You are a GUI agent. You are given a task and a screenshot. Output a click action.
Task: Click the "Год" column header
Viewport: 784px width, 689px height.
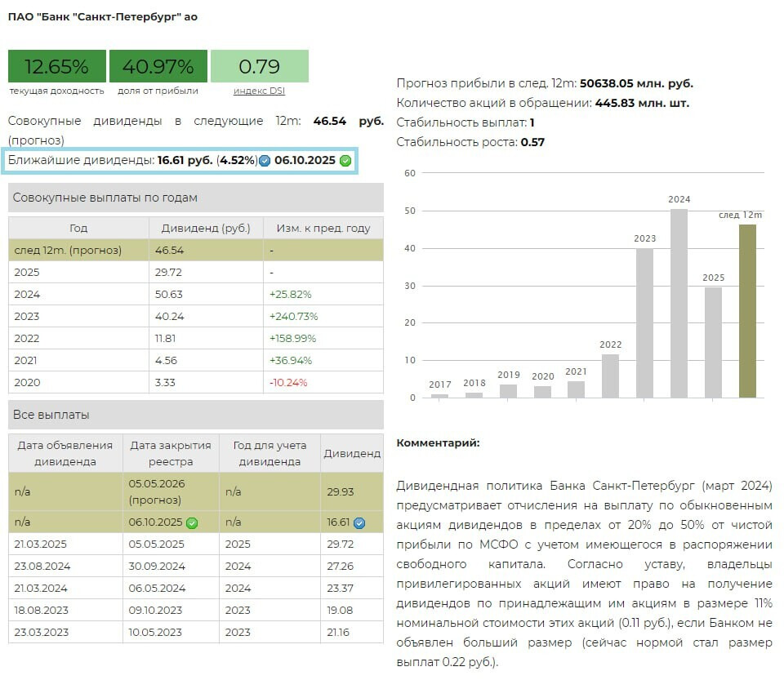click(x=78, y=228)
